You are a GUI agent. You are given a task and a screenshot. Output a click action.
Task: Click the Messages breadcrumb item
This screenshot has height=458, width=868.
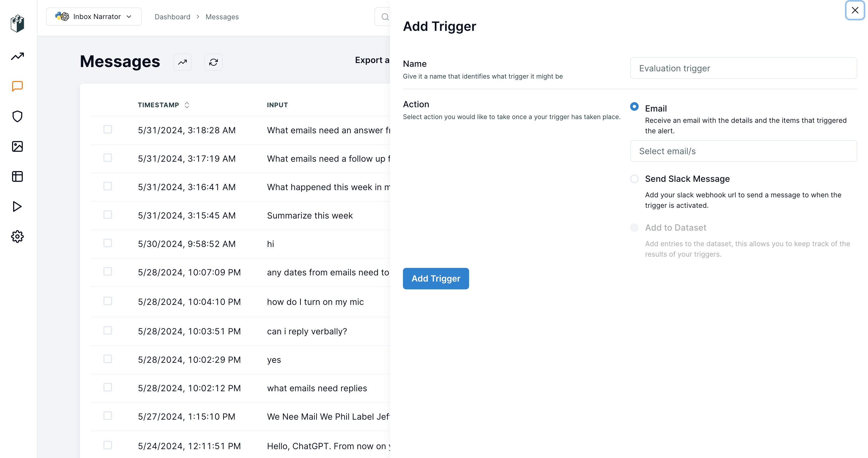point(222,17)
